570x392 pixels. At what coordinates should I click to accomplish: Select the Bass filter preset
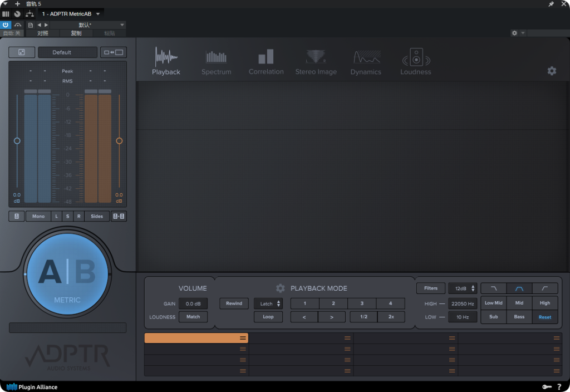[x=519, y=317]
